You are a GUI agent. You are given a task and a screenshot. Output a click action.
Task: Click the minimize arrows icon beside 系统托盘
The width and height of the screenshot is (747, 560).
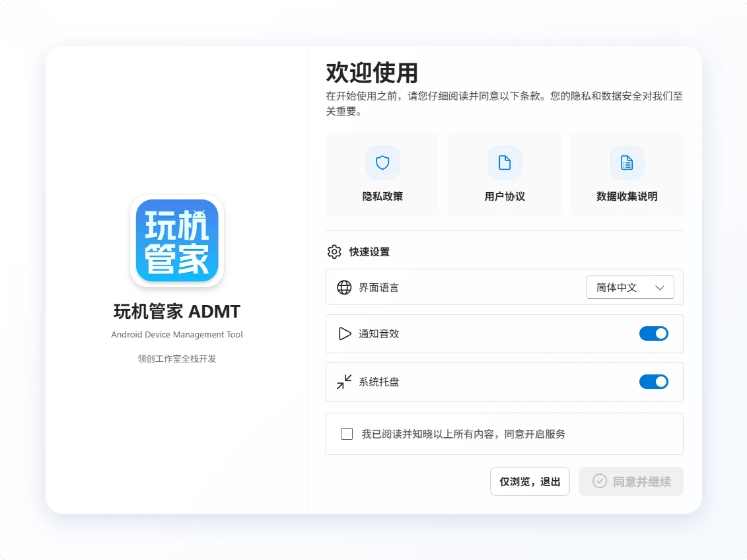[x=344, y=382]
